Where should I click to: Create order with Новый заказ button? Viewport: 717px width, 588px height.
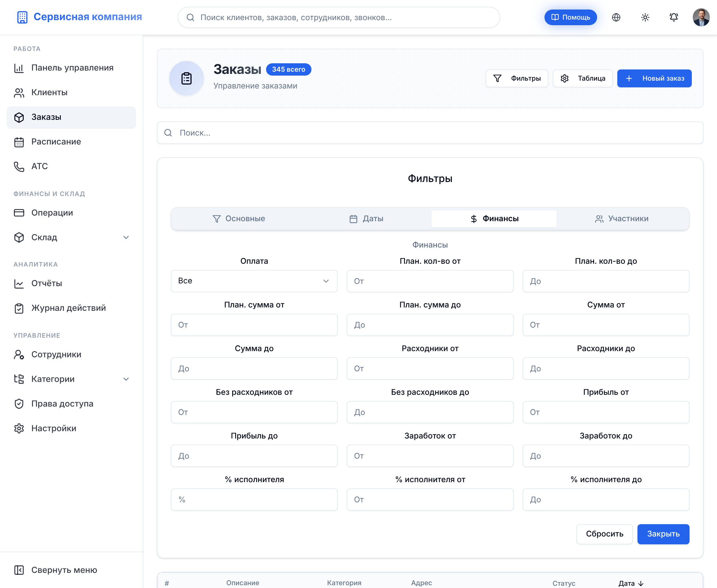click(654, 78)
